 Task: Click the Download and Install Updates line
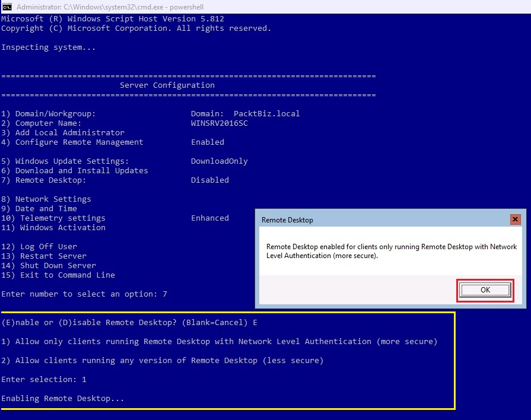tap(75, 170)
